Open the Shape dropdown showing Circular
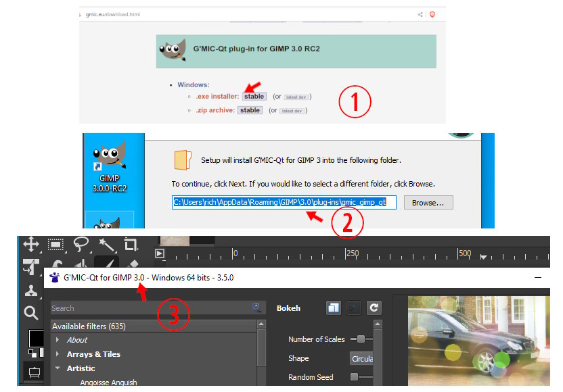Screen dimensions: 563x392 click(362, 359)
